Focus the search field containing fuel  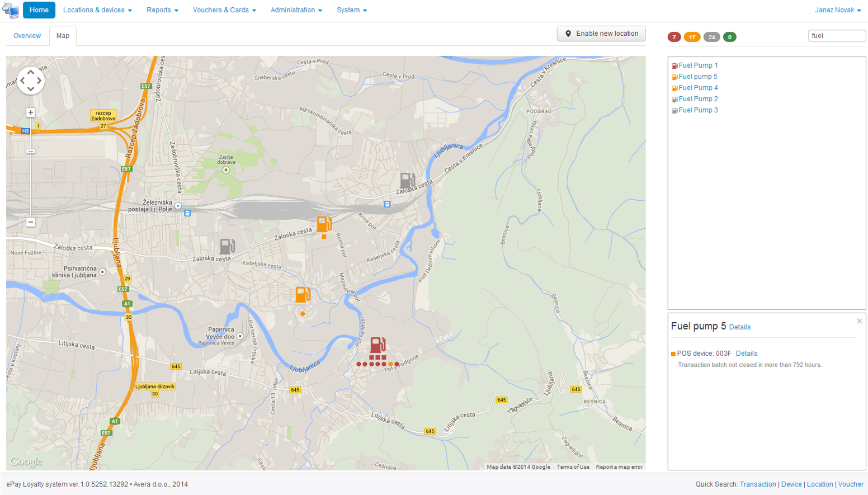pyautogui.click(x=837, y=36)
